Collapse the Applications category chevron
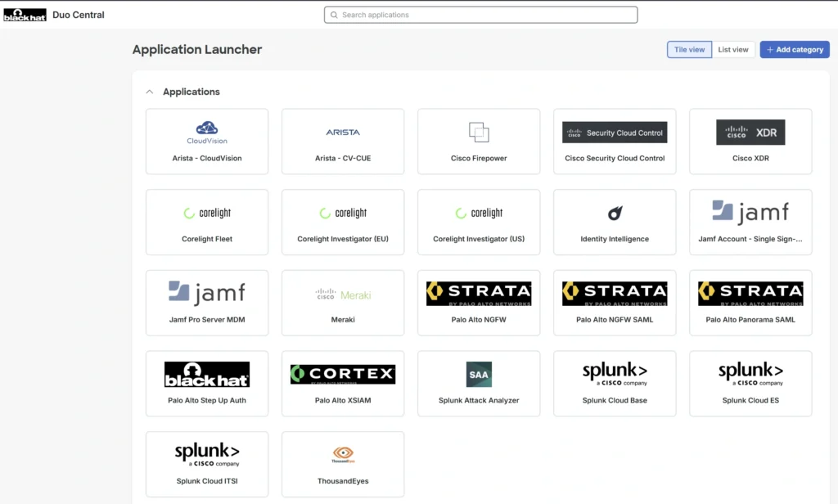The height and width of the screenshot is (504, 838). (150, 92)
